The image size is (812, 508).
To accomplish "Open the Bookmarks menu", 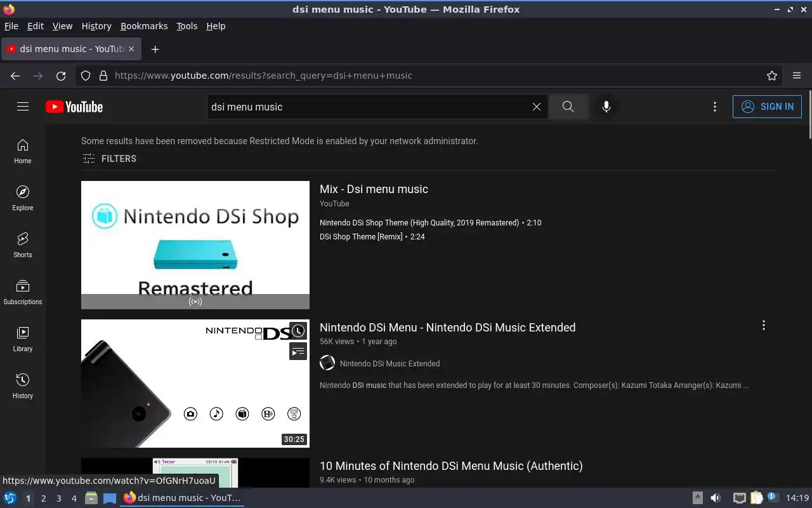I will (x=144, y=26).
